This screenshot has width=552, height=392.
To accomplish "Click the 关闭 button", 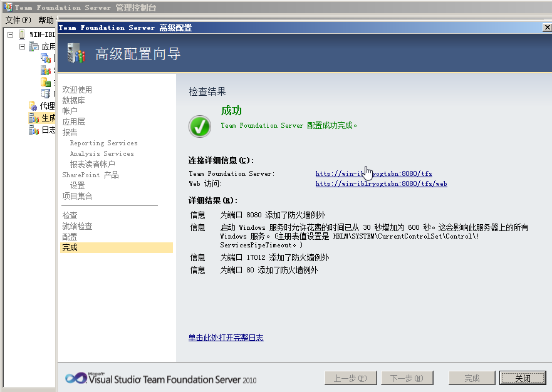I will coord(523,378).
